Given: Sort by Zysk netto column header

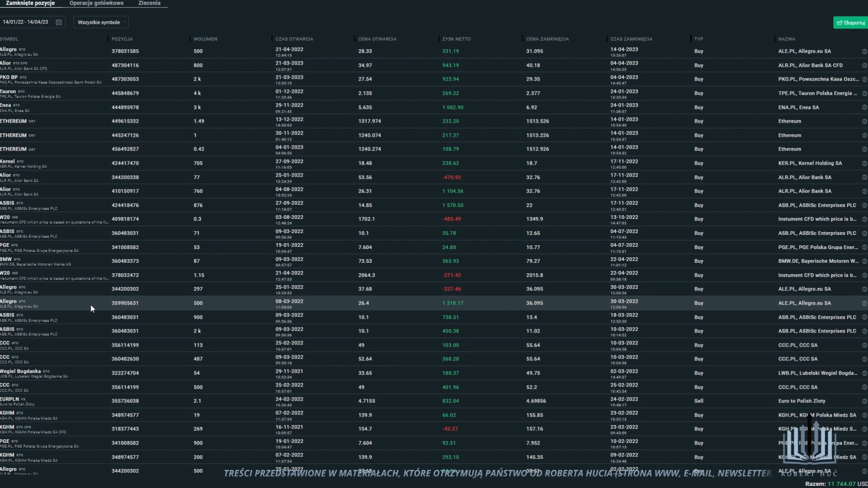Looking at the screenshot, I should pyautogui.click(x=456, y=39).
